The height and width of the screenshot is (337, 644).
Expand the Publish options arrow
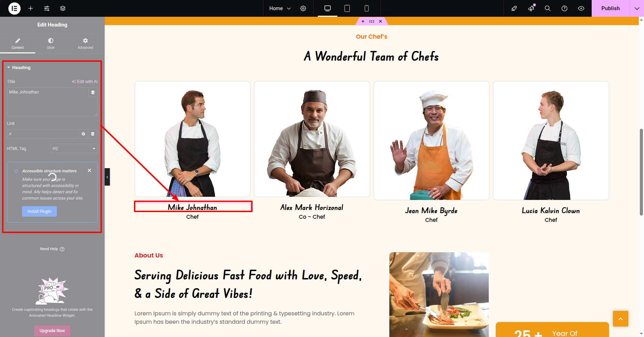click(637, 8)
